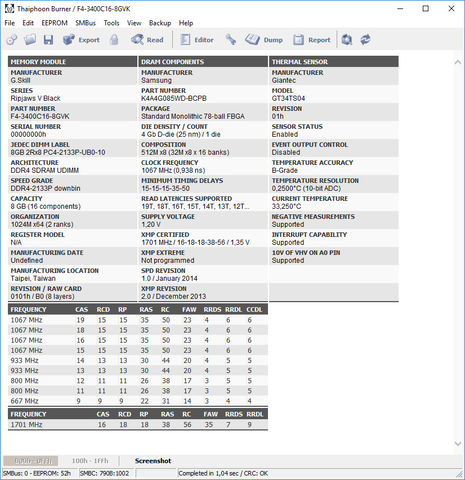This screenshot has width=465, height=480.
Task: Open the Backup menu
Action: point(160,23)
